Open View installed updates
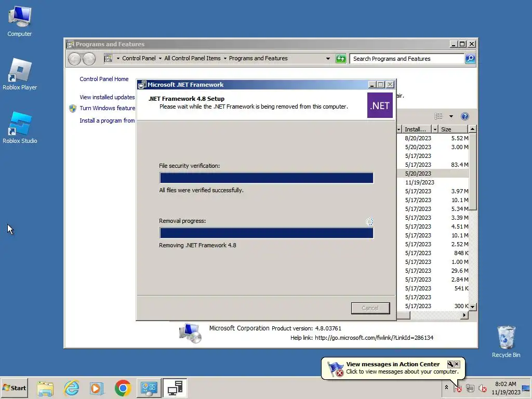This screenshot has width=532, height=399. [x=107, y=97]
